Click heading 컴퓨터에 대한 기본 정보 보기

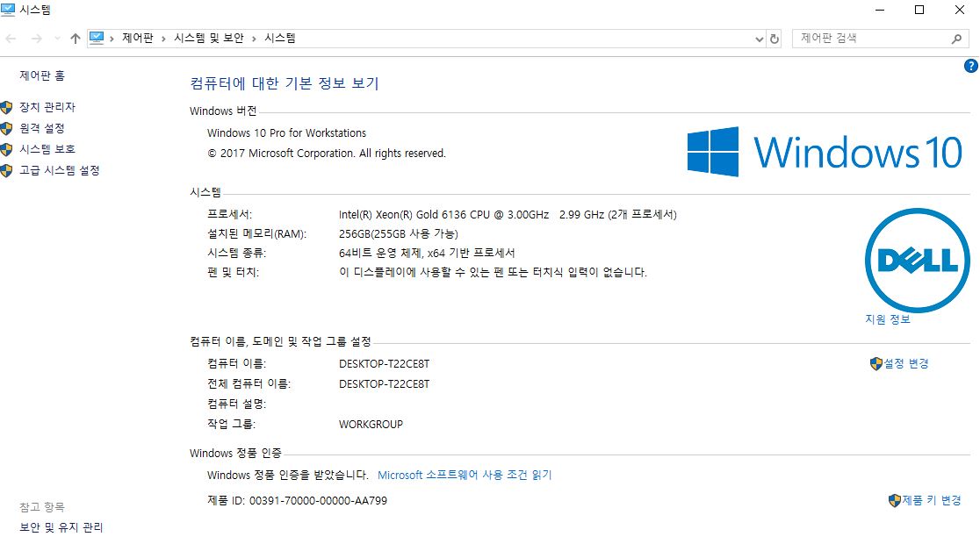pyautogui.click(x=285, y=83)
